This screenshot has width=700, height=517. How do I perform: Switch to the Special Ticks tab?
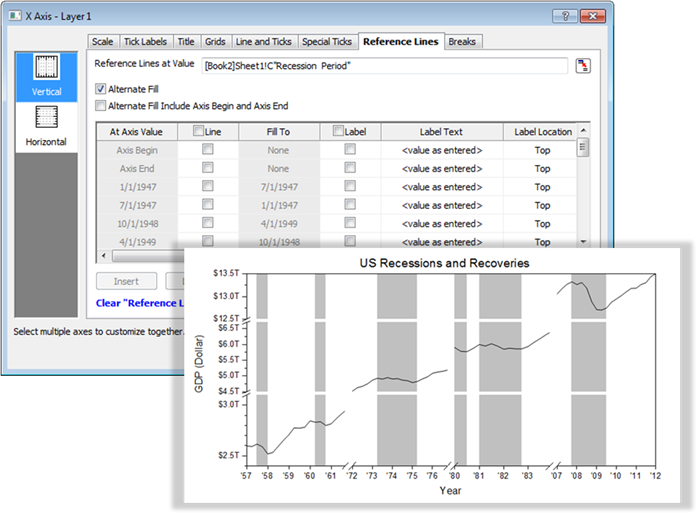pos(327,42)
